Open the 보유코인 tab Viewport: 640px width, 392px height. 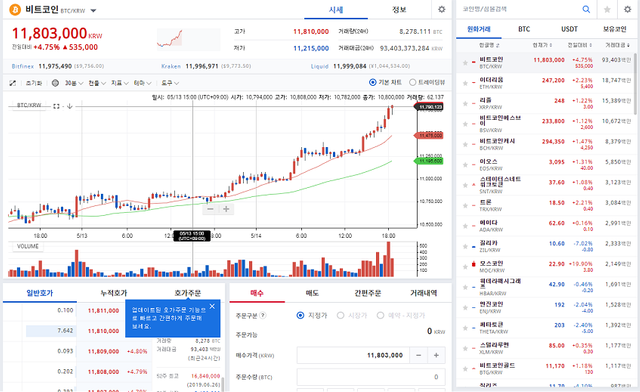(614, 29)
